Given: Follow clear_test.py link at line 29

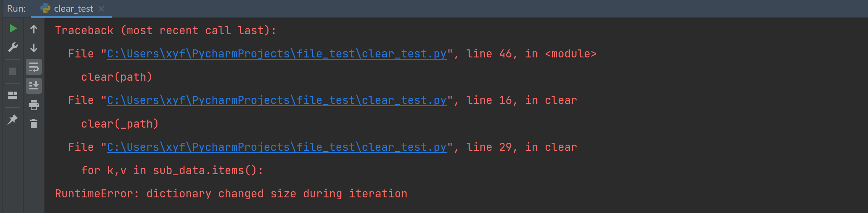Looking at the screenshot, I should point(277,147).
